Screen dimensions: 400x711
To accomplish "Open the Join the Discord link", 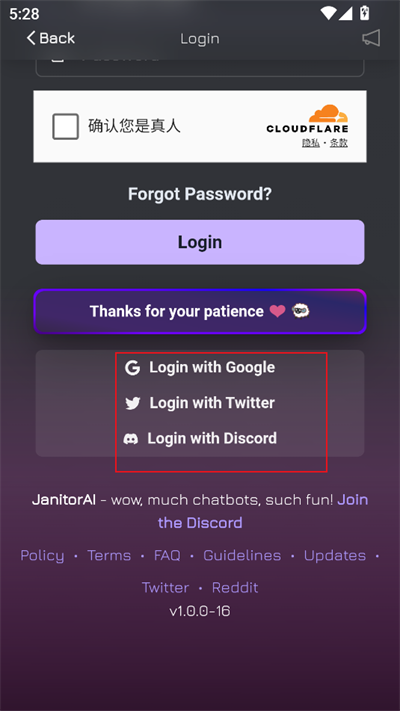I will (x=263, y=511).
